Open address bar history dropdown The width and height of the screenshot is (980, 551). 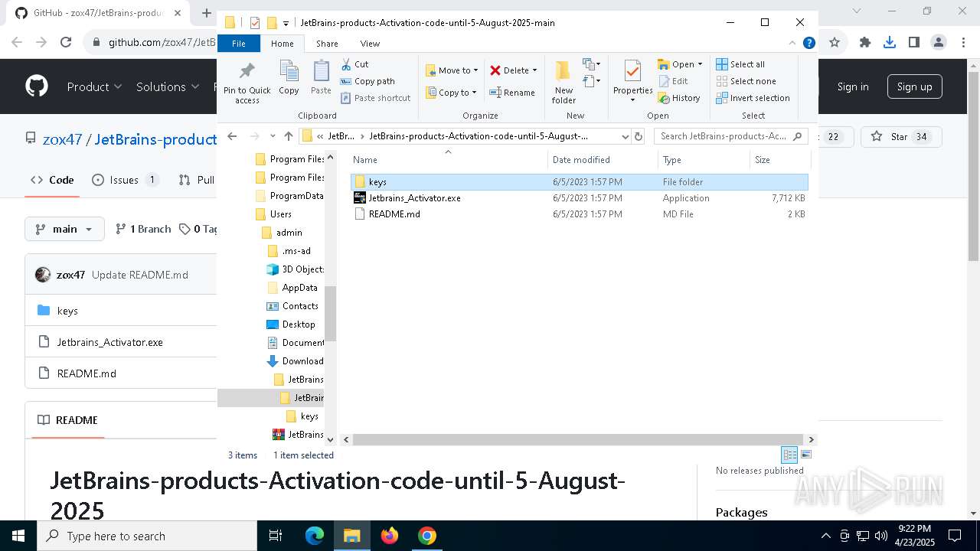point(625,136)
